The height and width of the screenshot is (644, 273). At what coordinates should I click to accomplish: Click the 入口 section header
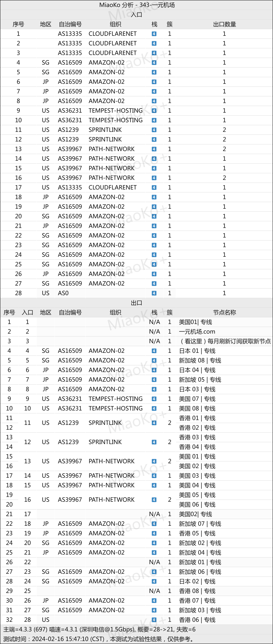pyautogui.click(x=137, y=15)
